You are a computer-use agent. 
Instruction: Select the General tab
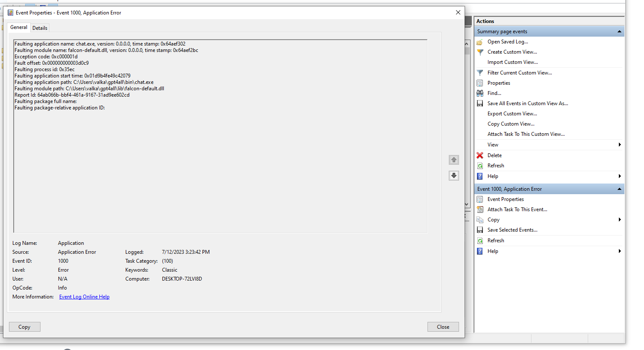click(18, 27)
